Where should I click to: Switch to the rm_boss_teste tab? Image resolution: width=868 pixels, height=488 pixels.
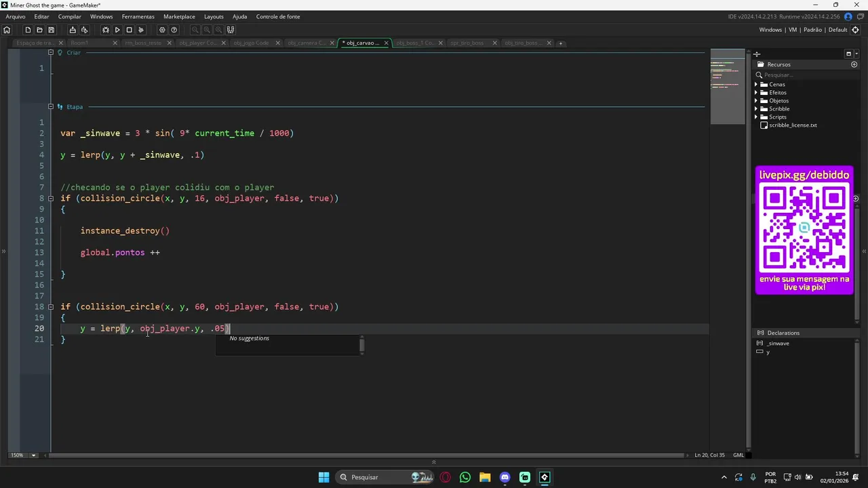[x=147, y=43]
